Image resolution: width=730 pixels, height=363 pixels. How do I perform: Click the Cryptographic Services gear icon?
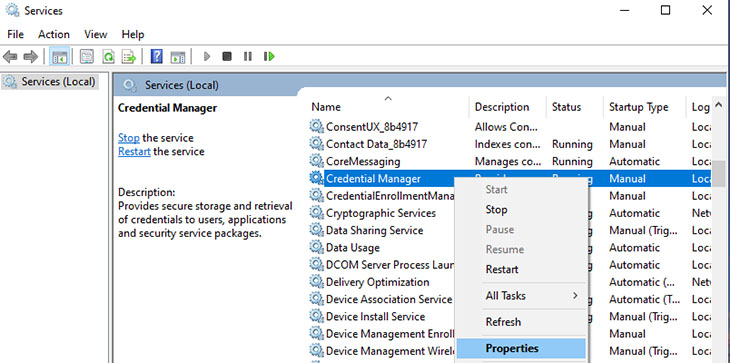(x=316, y=213)
